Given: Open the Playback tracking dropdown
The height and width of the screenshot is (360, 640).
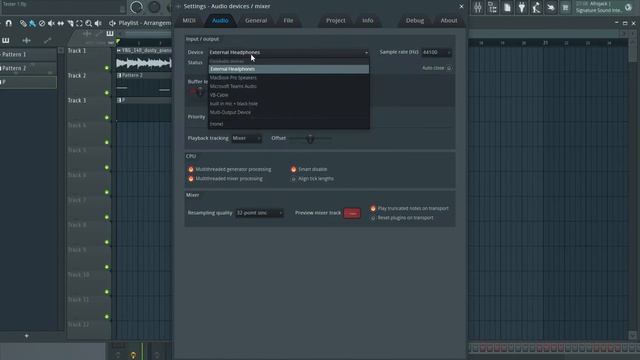Looking at the screenshot, I should [x=247, y=138].
